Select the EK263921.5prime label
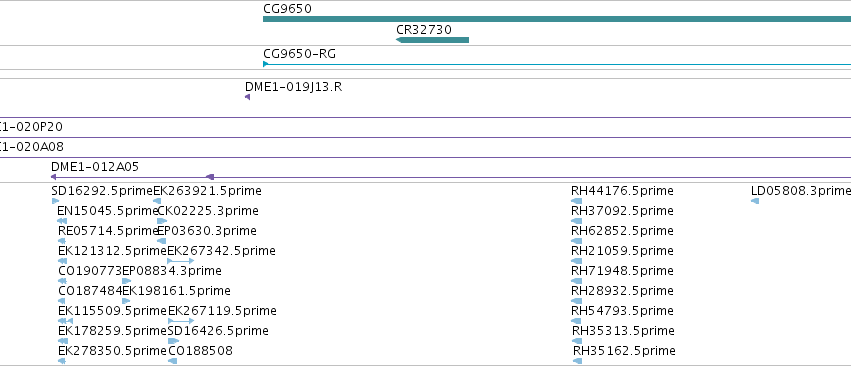This screenshot has width=851, height=366. [207, 191]
